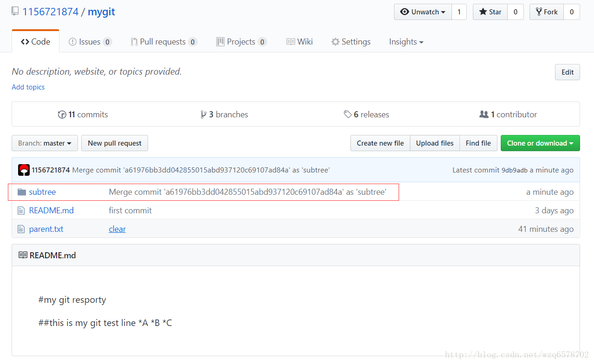Click the book icon in README.md header
The height and width of the screenshot is (364, 594).
pyautogui.click(x=23, y=255)
